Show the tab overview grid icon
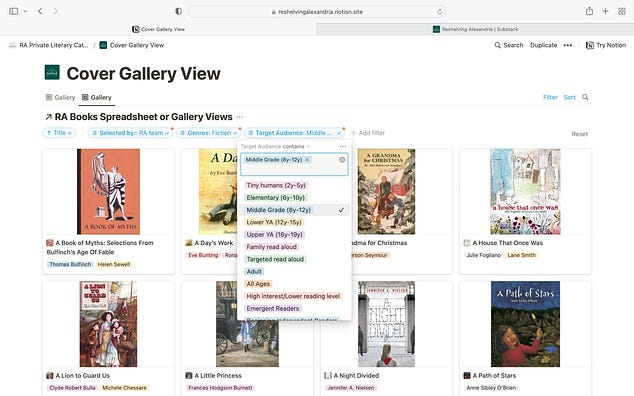This screenshot has height=396, width=634. [x=622, y=11]
